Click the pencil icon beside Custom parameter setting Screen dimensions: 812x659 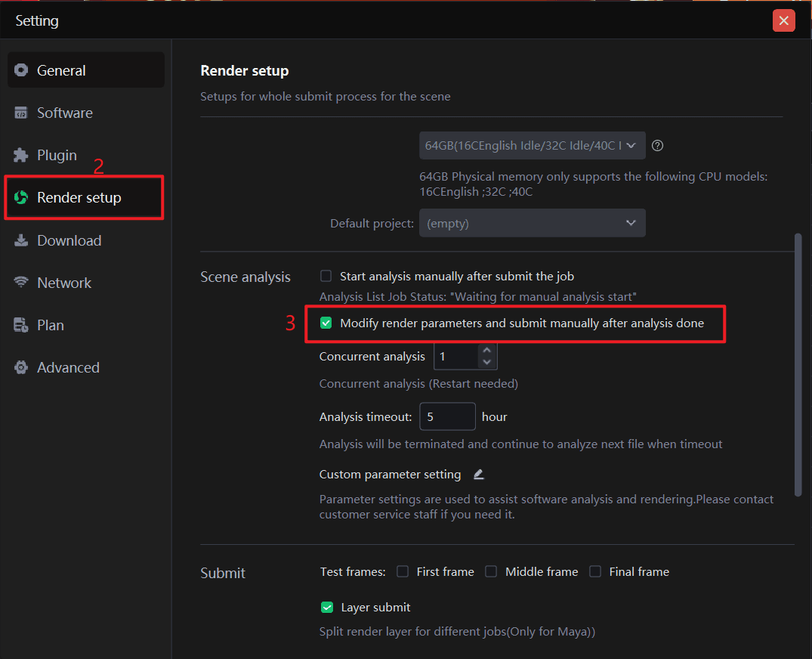[478, 475]
